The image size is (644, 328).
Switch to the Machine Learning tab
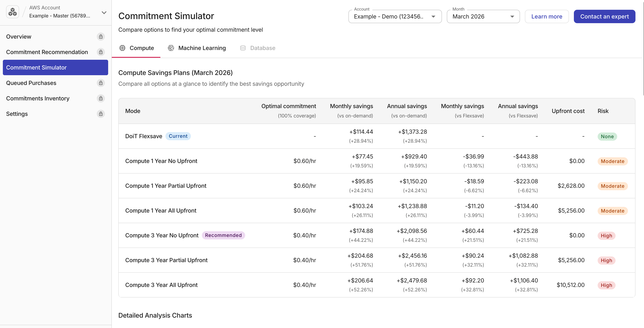coord(197,48)
